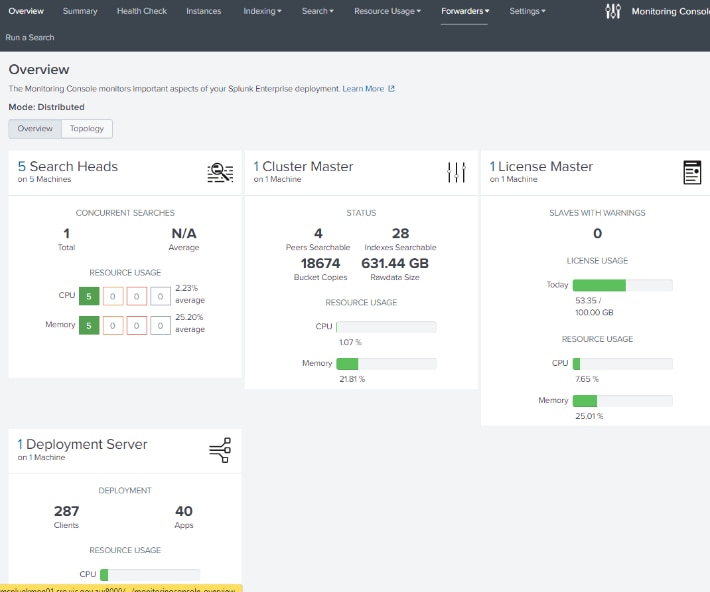Screen dimensions: 710x592
Task: Open the Forwarders dropdown menu
Action: point(465,11)
